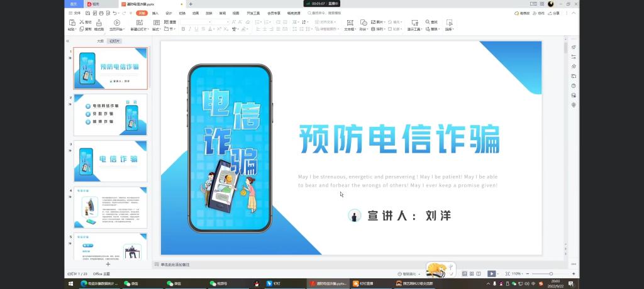
Task: Switch to the Outline (大纲) panel tab
Action: 100,41
